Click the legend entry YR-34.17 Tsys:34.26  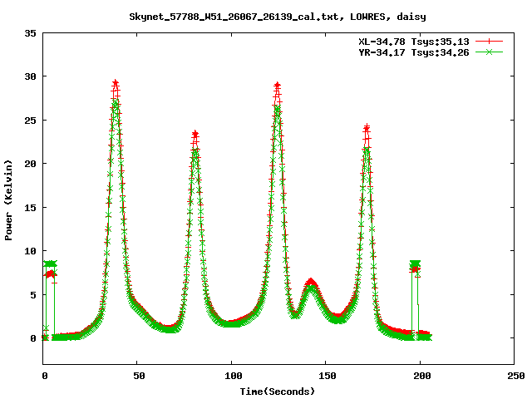click(414, 52)
